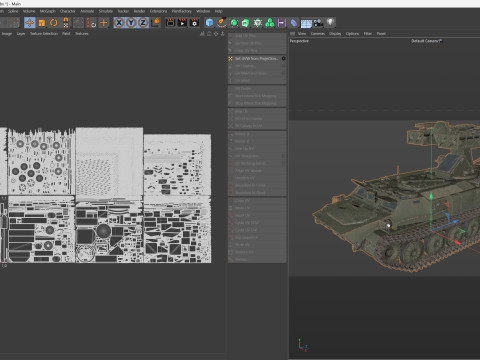Open the Display viewport menu
Viewport: 480px width, 360px height.
click(x=335, y=34)
